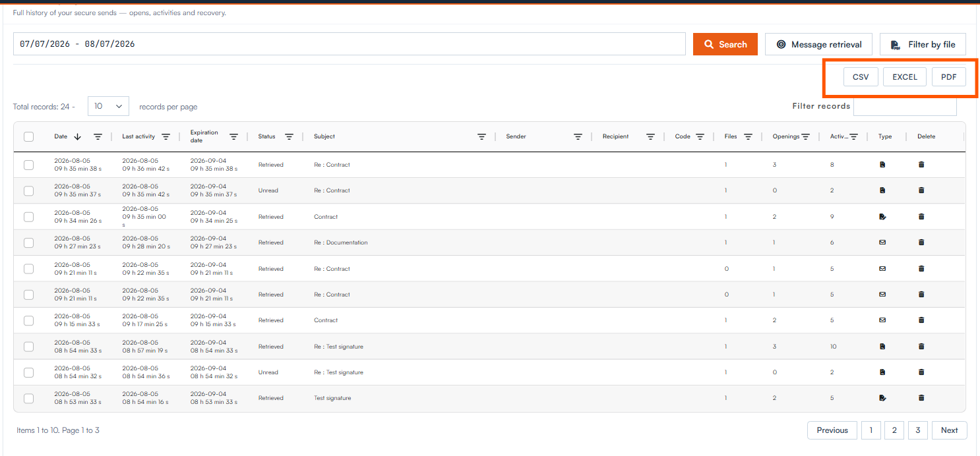
Task: Open the Files column filter icon
Action: coord(749,137)
